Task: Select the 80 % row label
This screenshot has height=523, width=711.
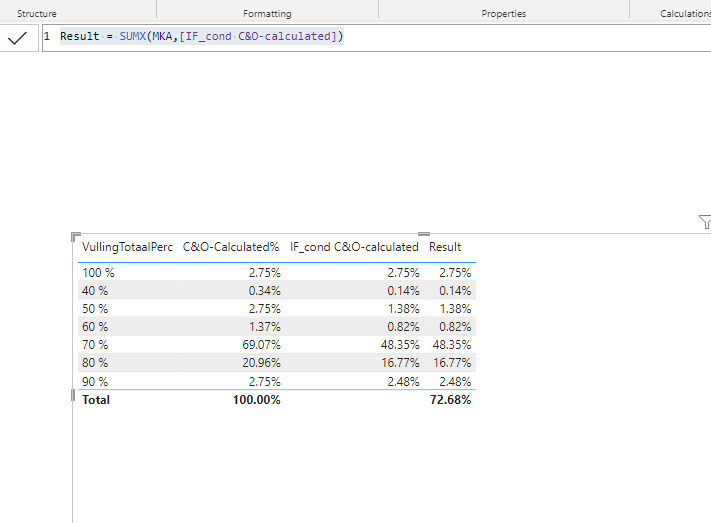Action: coord(95,363)
